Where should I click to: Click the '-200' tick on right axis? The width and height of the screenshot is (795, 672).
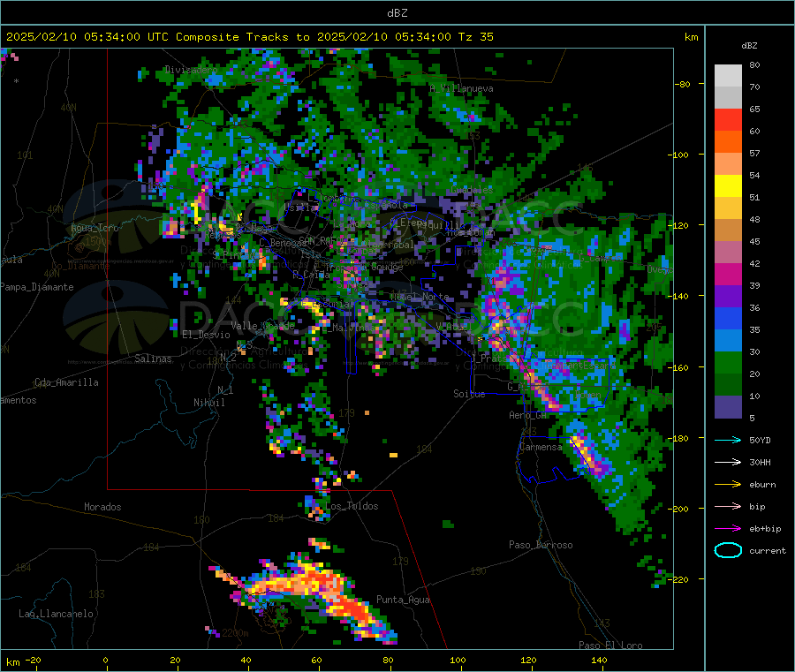point(678,509)
